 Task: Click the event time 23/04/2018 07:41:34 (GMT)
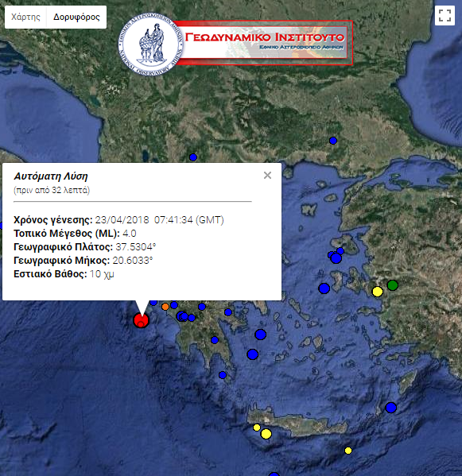point(160,220)
